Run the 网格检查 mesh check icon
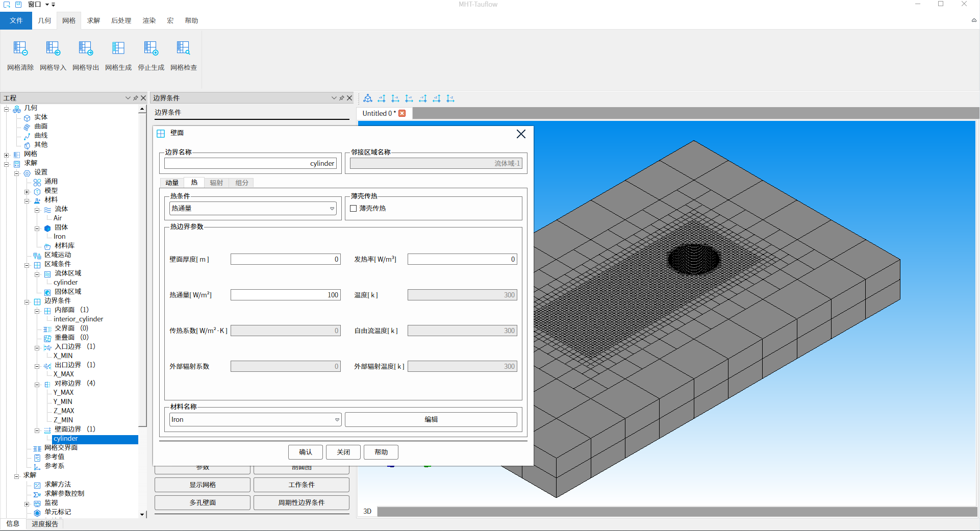 [183, 48]
